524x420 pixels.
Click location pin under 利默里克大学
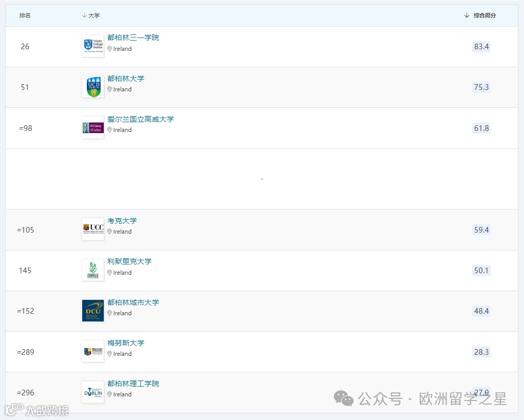[109, 273]
